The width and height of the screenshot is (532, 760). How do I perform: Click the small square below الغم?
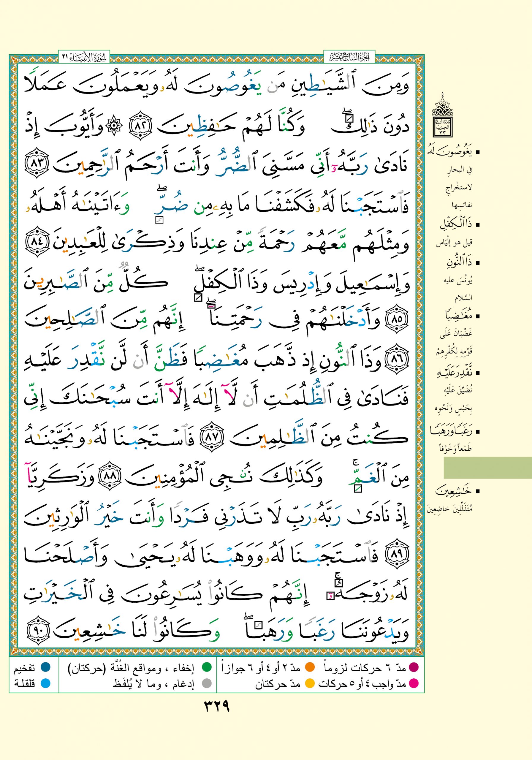point(358,489)
